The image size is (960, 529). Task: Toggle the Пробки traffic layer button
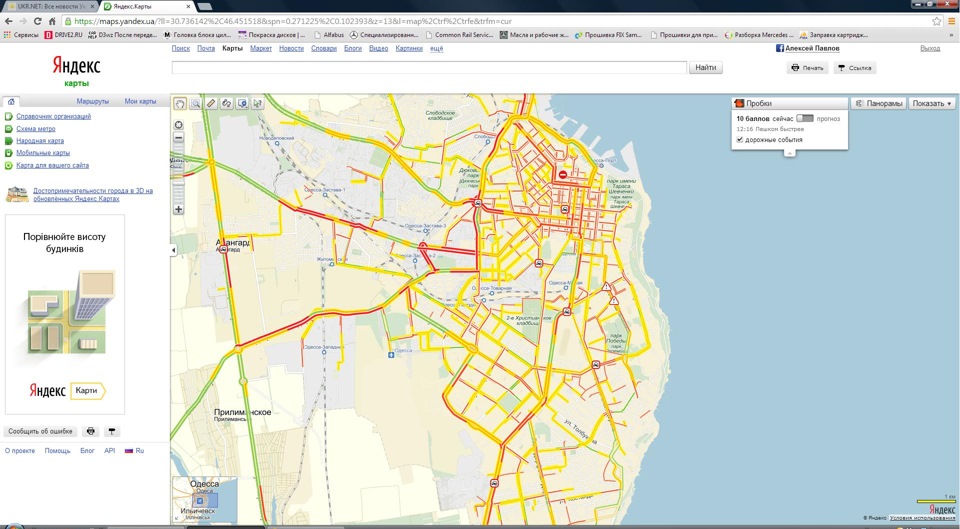[790, 103]
